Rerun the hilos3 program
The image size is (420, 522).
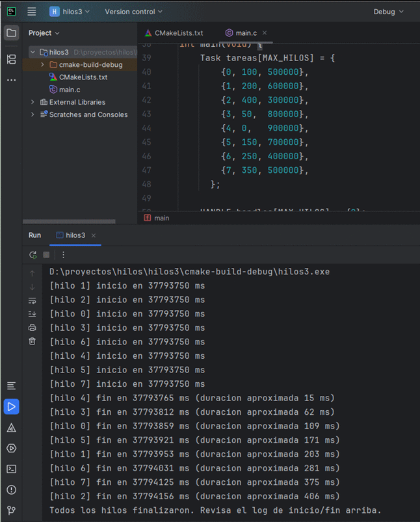pyautogui.click(x=33, y=255)
